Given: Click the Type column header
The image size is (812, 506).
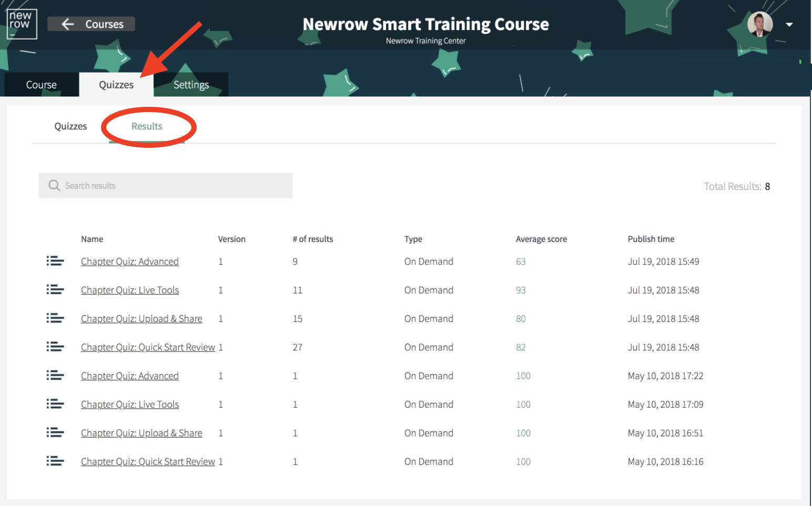Looking at the screenshot, I should (x=413, y=239).
